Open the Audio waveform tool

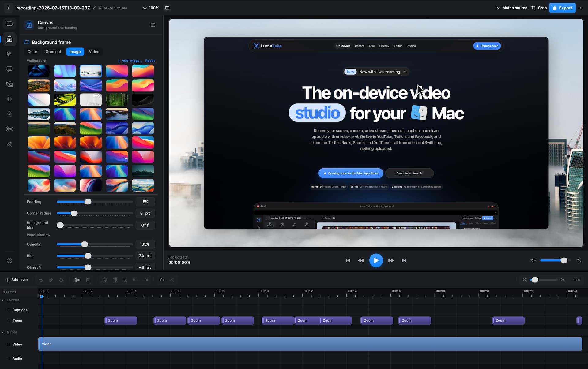point(9,99)
